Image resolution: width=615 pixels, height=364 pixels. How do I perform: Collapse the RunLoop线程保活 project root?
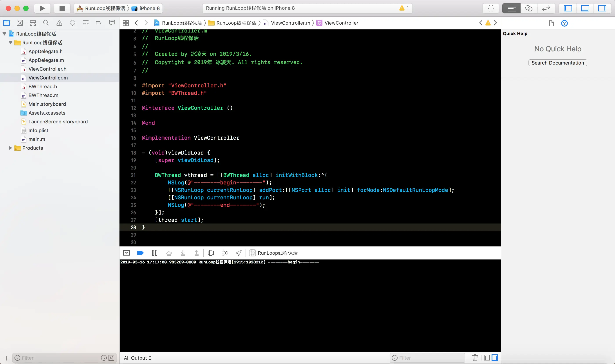4,34
